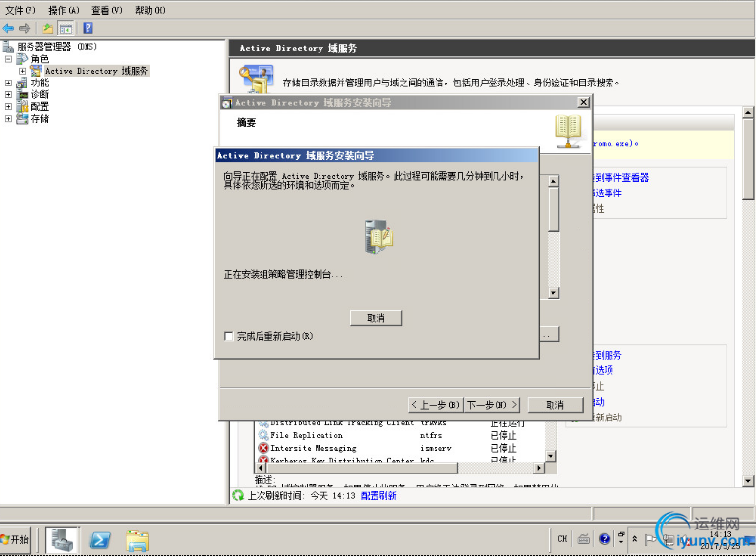Select the 角色 tree node
Screen dimensions: 756x557
[40, 59]
